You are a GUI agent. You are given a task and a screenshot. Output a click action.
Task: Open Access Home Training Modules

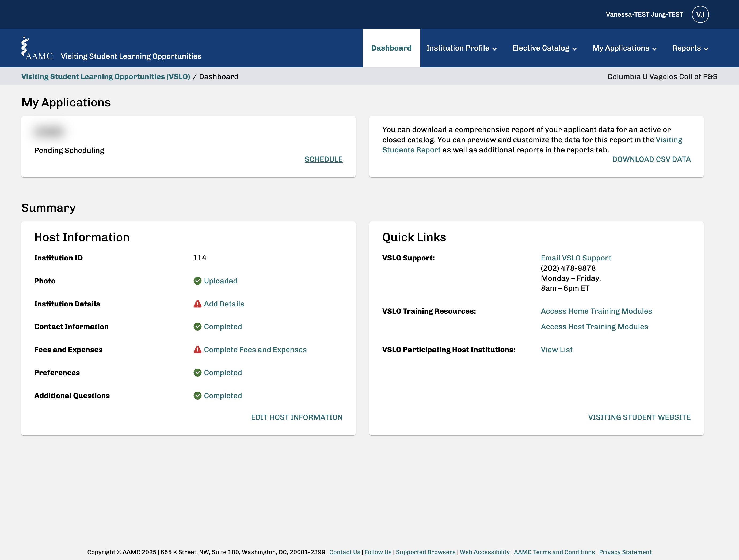596,311
